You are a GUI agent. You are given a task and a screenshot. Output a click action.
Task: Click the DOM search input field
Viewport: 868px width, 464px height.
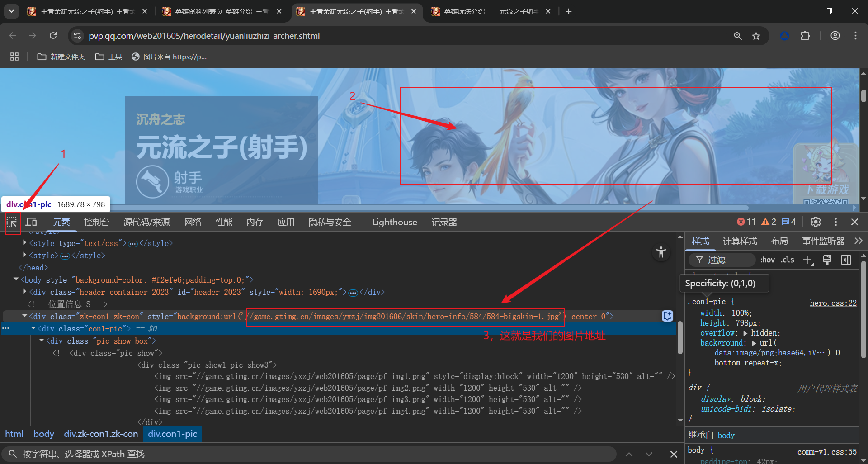(309, 454)
